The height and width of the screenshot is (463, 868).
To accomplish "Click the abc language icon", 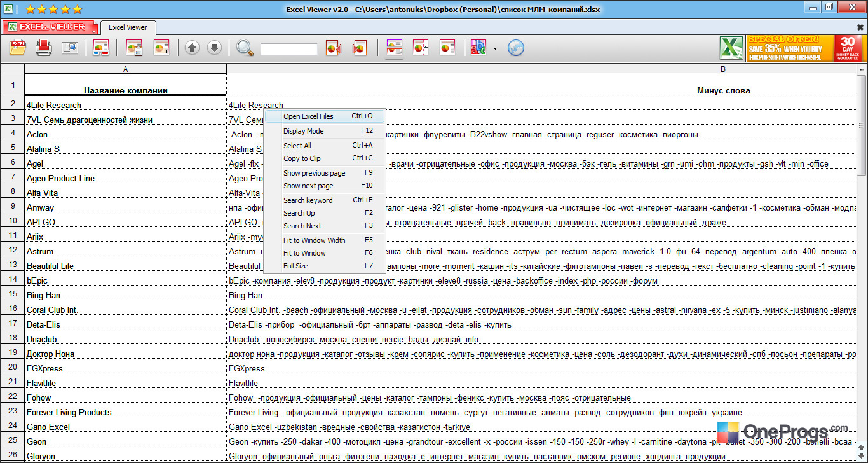I will pos(478,48).
